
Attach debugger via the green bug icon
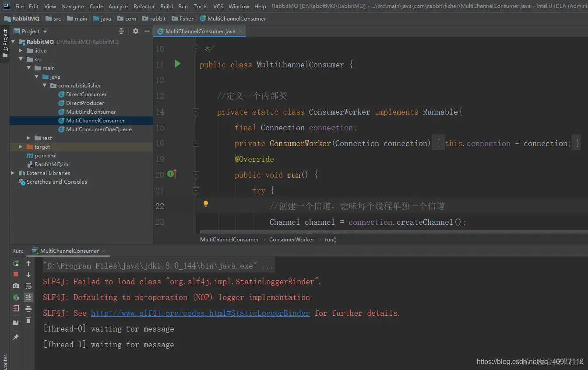click(x=16, y=297)
